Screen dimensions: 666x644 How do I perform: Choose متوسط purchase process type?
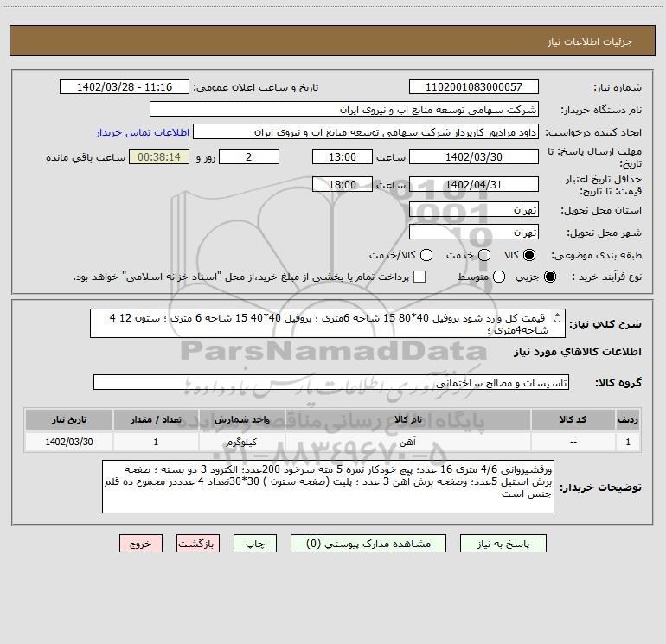pos(499,277)
